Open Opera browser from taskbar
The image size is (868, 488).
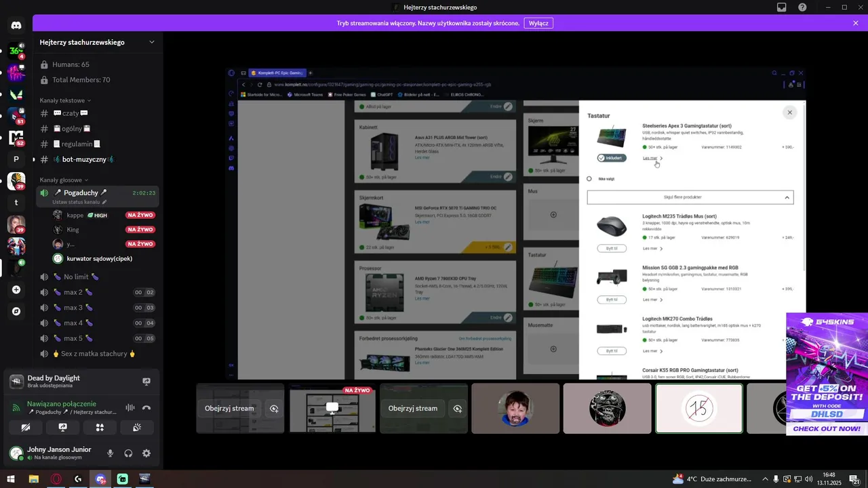(x=56, y=479)
